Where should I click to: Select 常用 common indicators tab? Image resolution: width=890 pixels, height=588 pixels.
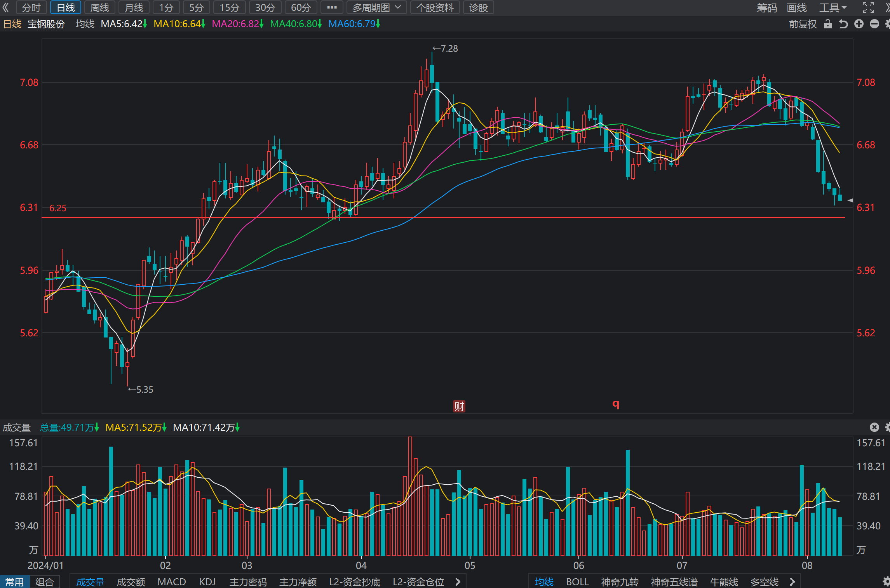[15, 582]
